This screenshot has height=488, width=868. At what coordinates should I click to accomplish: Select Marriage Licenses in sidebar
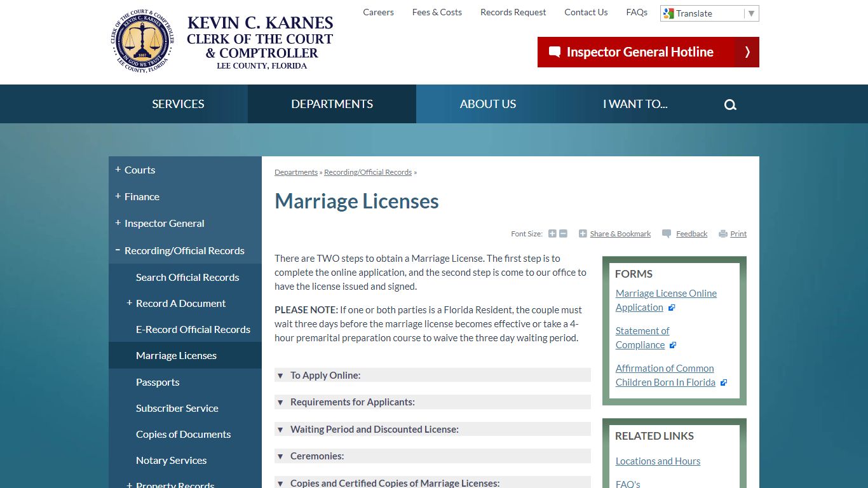click(x=176, y=355)
